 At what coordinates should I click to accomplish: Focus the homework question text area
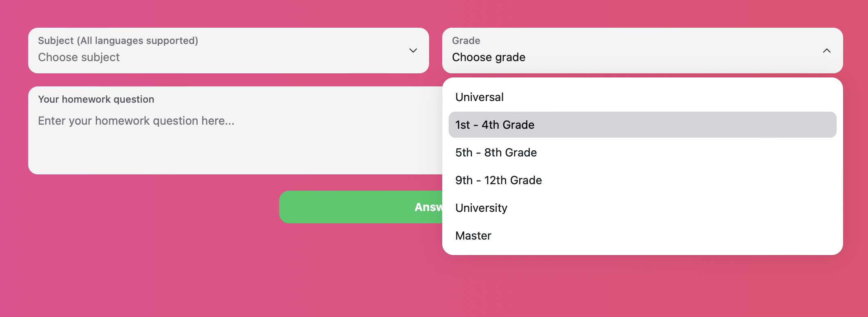point(235,130)
